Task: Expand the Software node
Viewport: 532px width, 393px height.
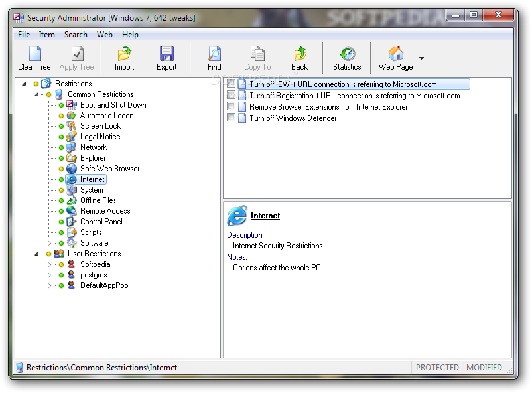Action: pos(49,243)
